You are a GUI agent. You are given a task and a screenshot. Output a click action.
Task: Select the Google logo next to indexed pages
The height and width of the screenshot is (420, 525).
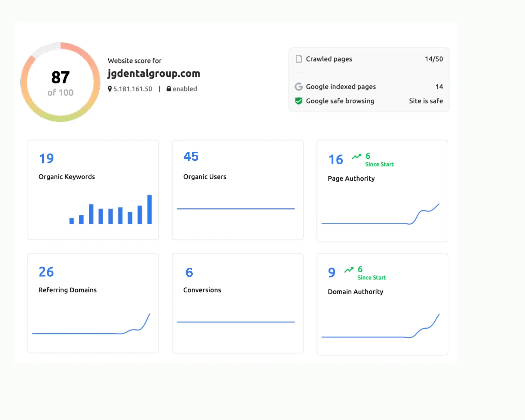[299, 87]
